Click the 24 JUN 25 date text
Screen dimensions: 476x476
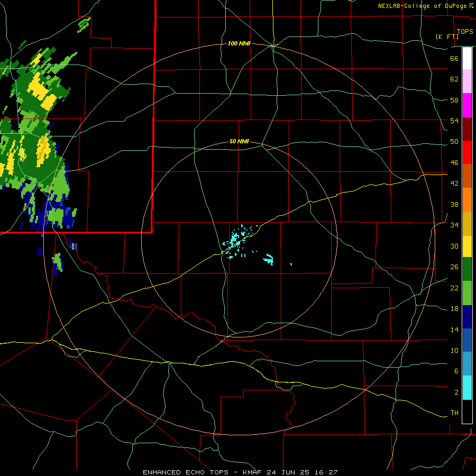point(289,472)
